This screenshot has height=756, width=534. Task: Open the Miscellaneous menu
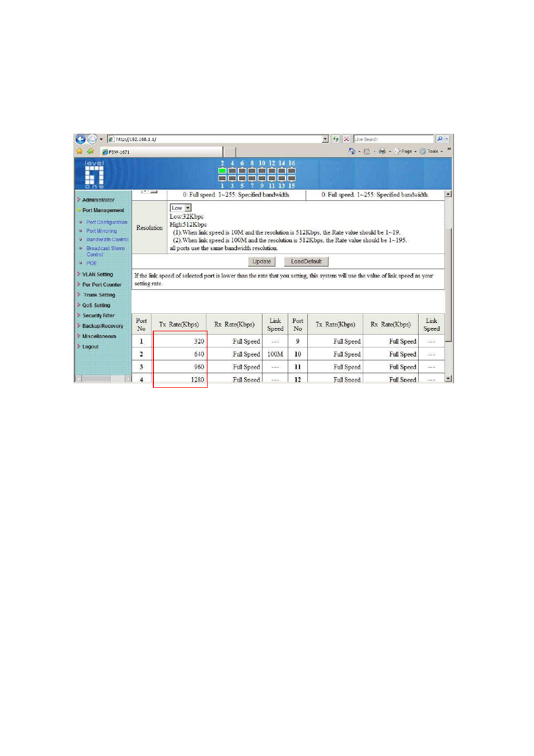(x=99, y=336)
